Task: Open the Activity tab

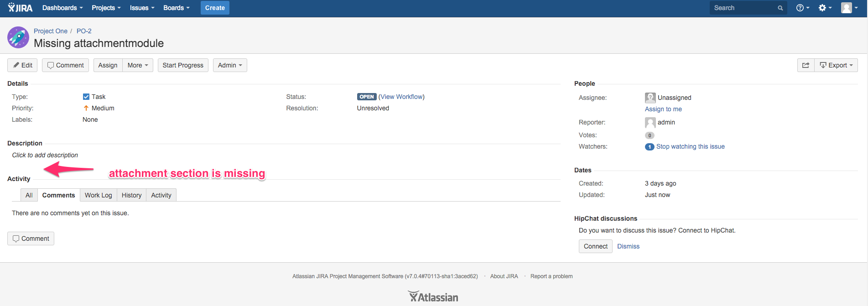Action: 161,195
